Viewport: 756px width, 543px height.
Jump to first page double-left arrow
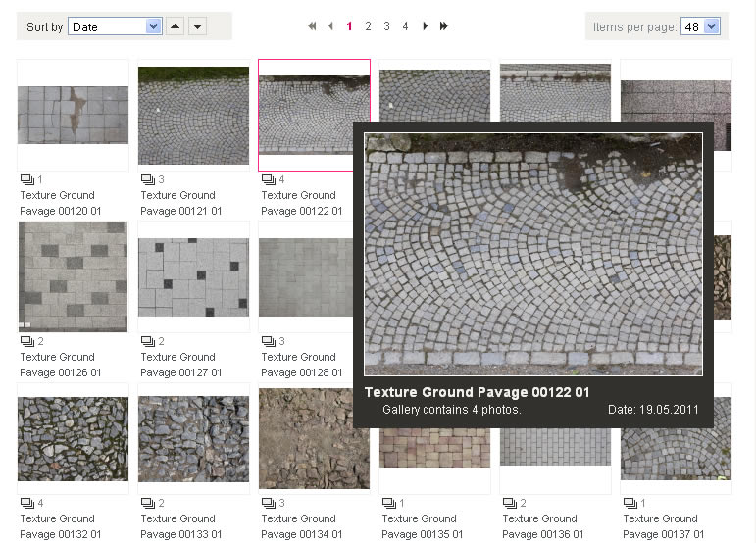313,26
